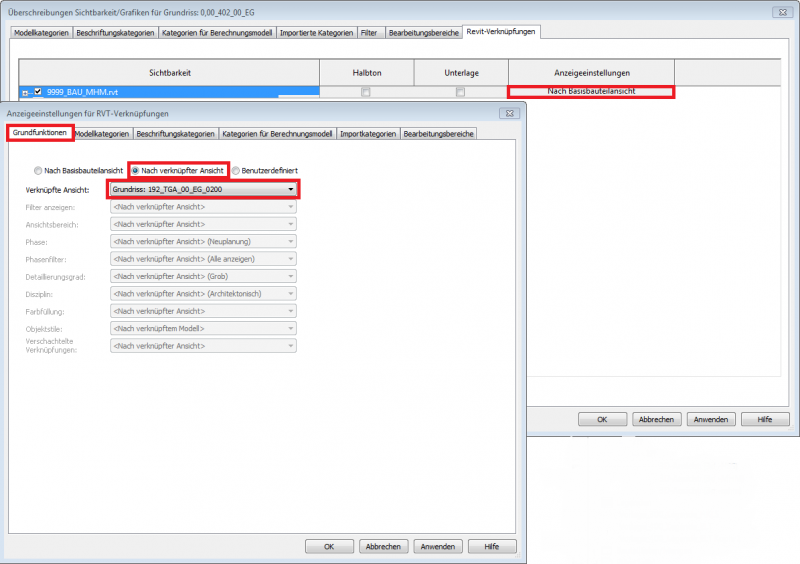The image size is (800, 564).
Task: Choose the Benutzerdefiniert radio option
Action: [x=237, y=171]
